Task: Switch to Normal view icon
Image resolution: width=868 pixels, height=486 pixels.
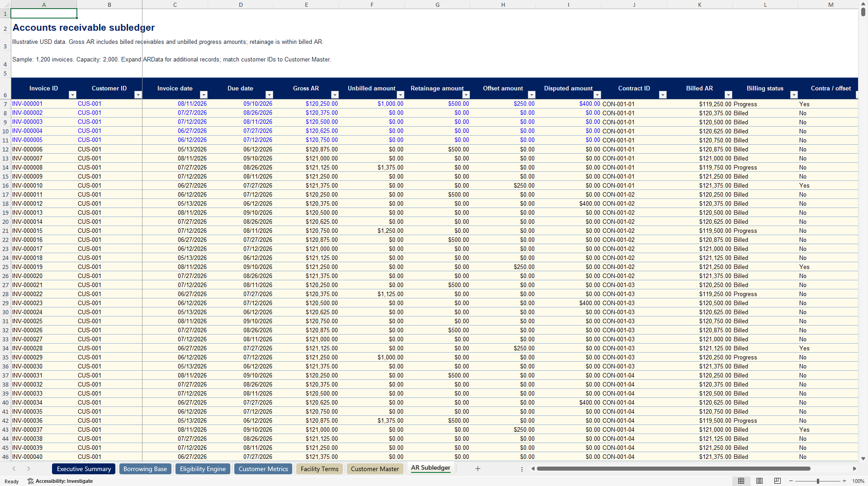Action: click(741, 481)
